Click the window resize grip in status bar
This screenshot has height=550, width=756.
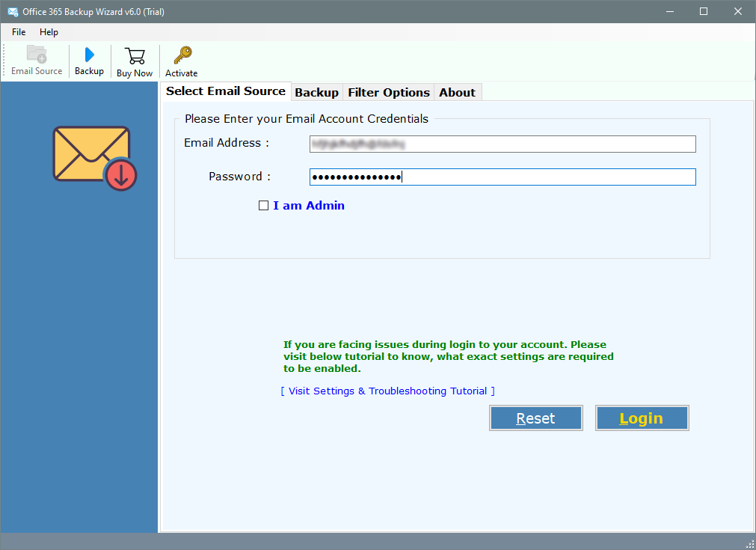click(x=750, y=544)
